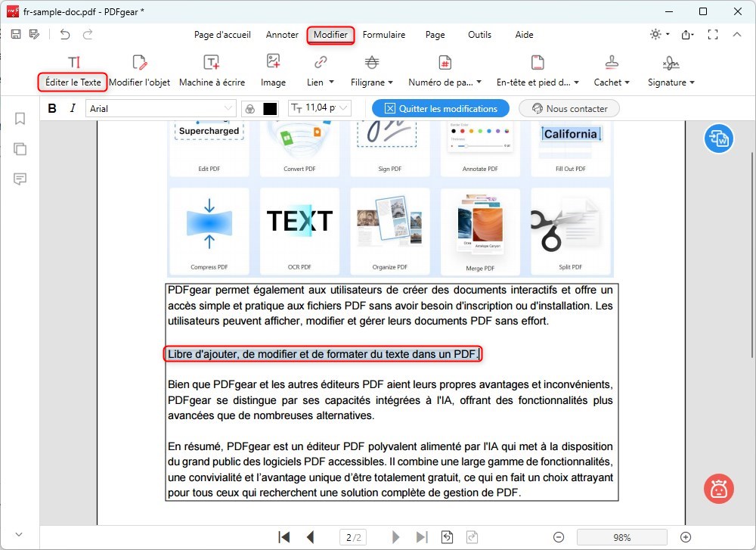Click the 98% zoom level field

click(x=622, y=537)
